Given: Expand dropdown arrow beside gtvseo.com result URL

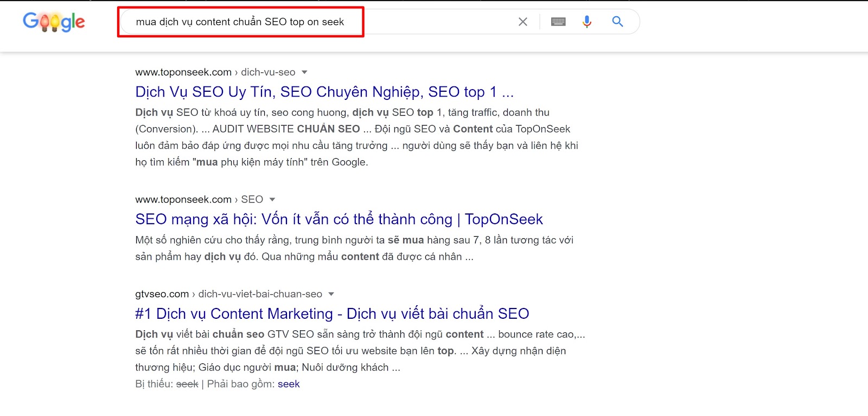Looking at the screenshot, I should coord(331,294).
